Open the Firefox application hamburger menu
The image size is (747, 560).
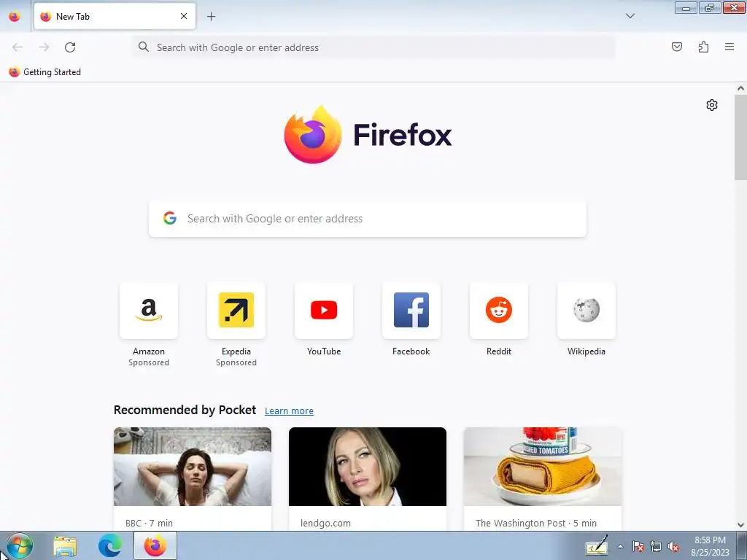pos(729,47)
